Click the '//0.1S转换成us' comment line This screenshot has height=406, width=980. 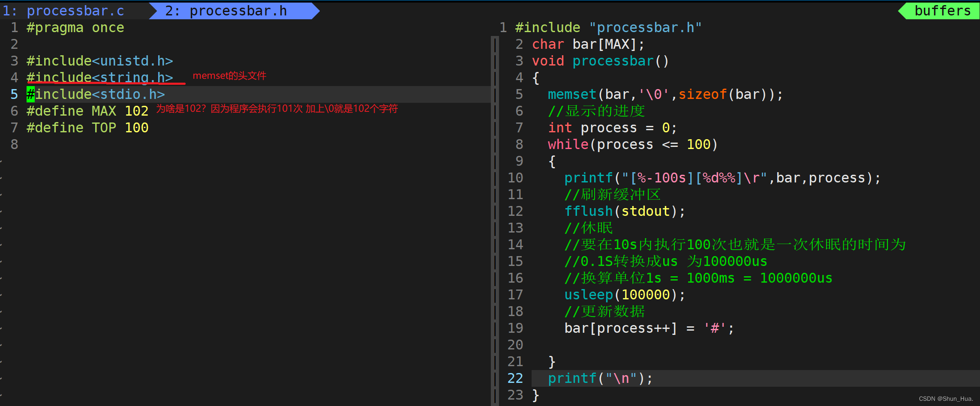coord(666,262)
